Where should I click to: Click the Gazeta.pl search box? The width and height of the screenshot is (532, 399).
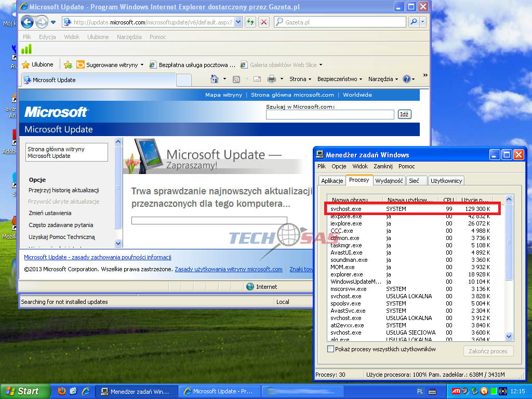[340, 22]
